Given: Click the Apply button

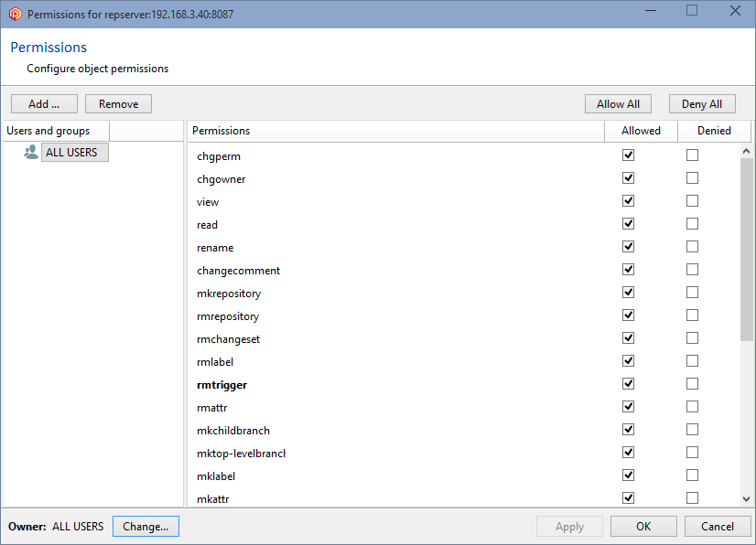Looking at the screenshot, I should [569, 526].
